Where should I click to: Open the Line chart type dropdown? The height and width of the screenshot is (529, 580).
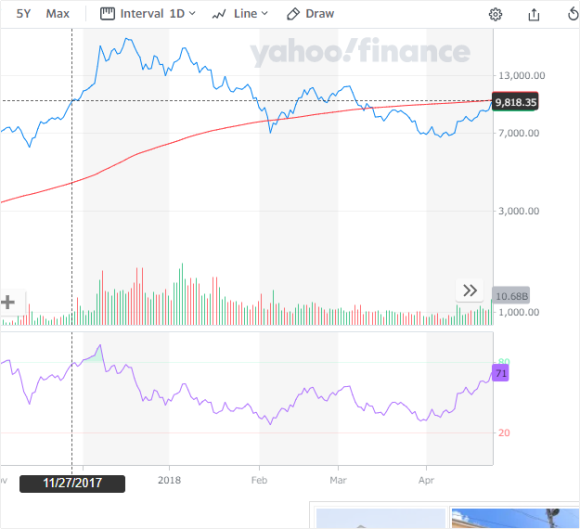click(x=240, y=14)
